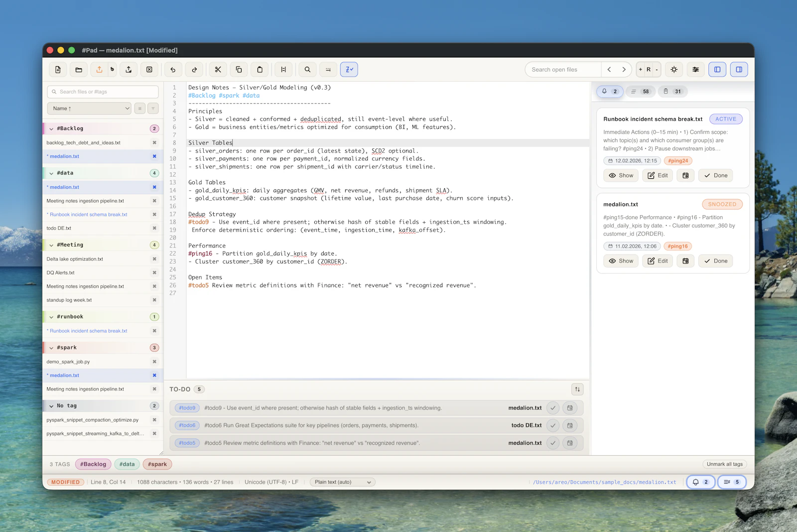Open settings via the sliders icon

[696, 70]
